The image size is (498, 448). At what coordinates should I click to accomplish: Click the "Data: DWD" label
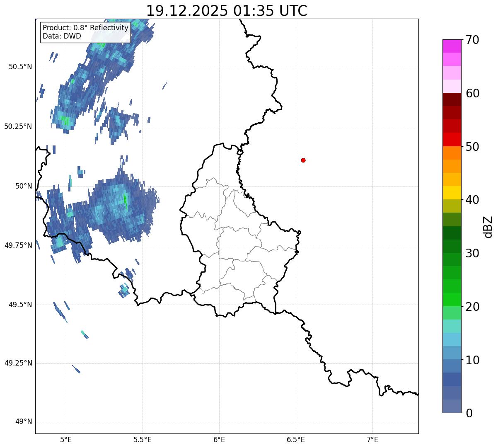click(x=62, y=36)
